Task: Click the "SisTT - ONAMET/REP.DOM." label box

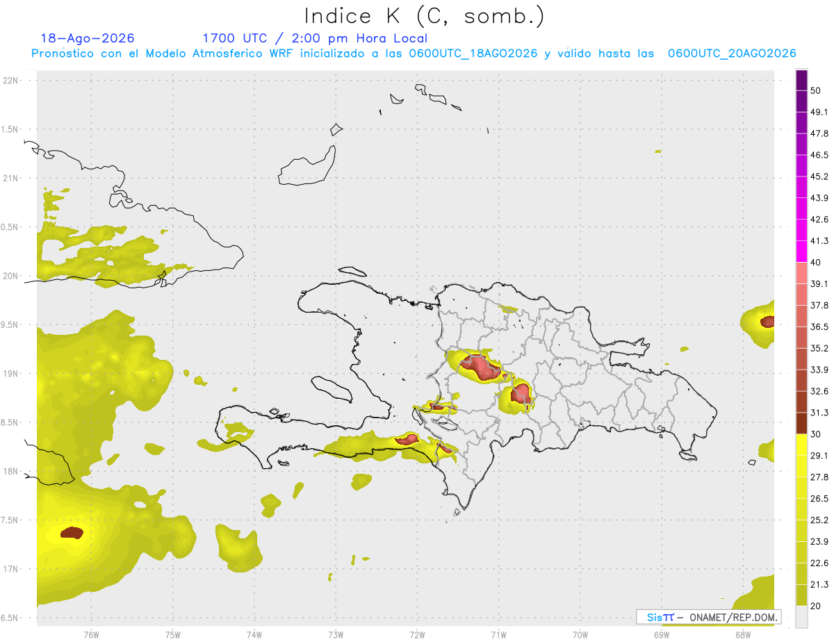Action: click(709, 617)
